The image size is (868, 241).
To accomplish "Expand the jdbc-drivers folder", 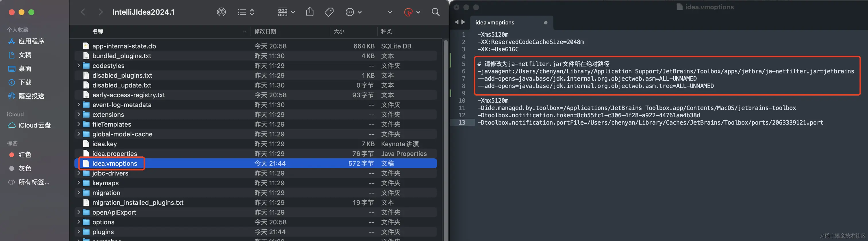I will [x=79, y=173].
